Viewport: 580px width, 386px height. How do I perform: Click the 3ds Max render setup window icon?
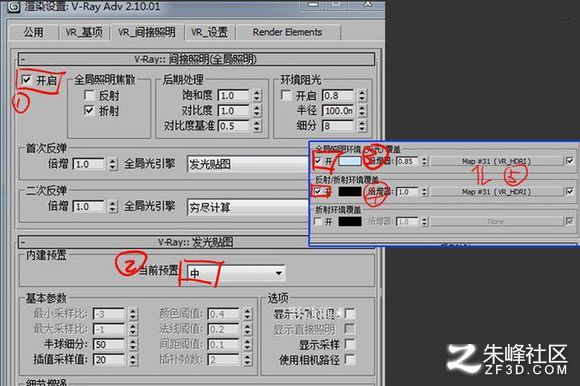[x=14, y=7]
